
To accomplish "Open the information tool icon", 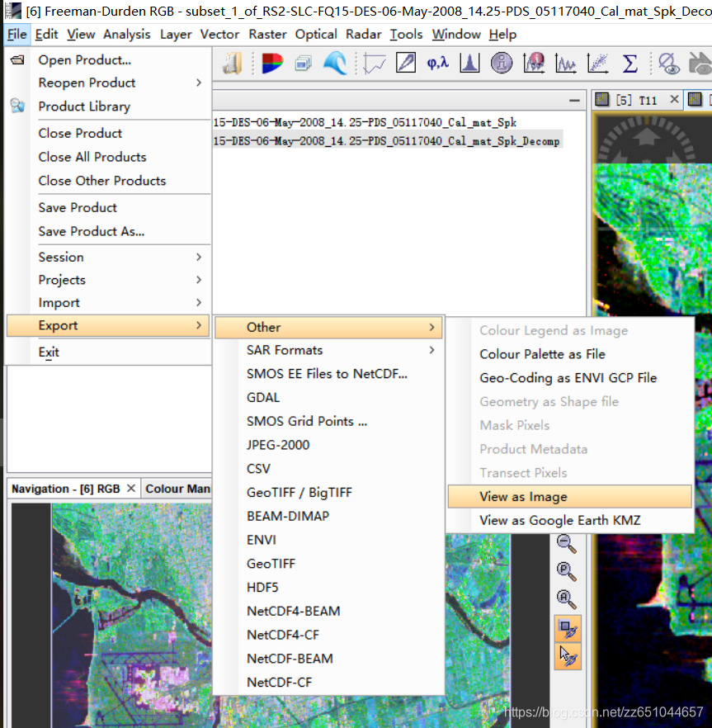I will [x=502, y=63].
